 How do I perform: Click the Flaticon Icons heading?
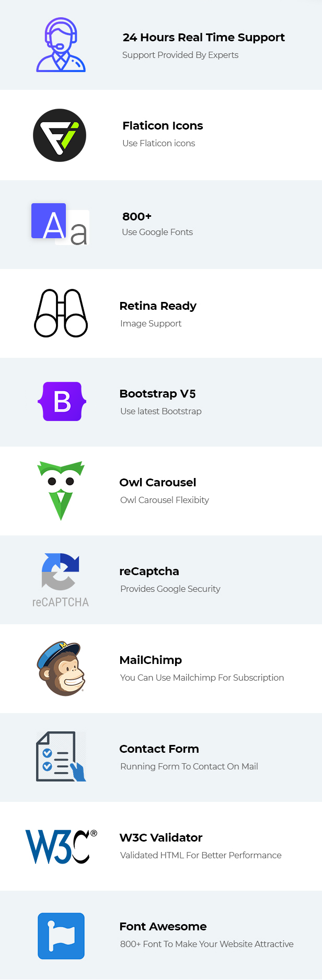tap(163, 126)
